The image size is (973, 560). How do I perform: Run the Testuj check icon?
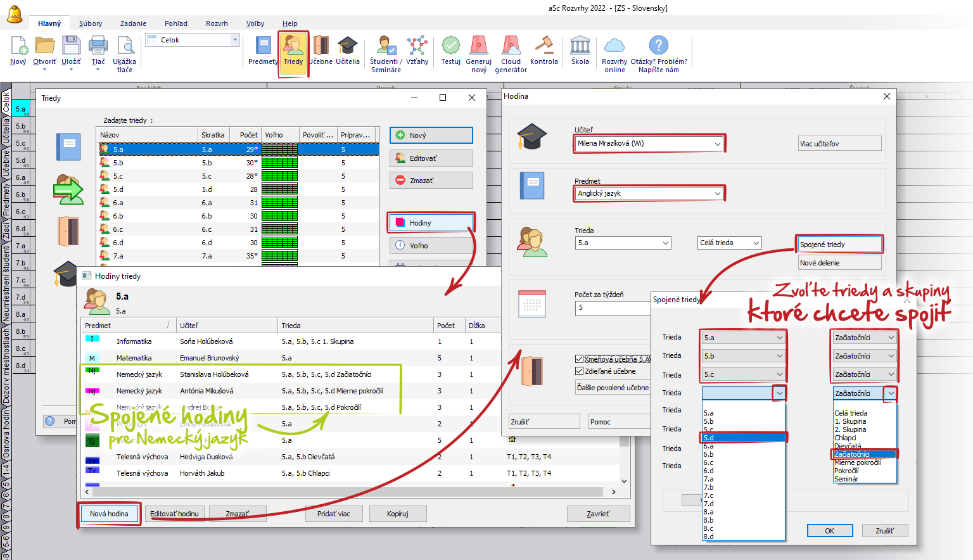[451, 46]
